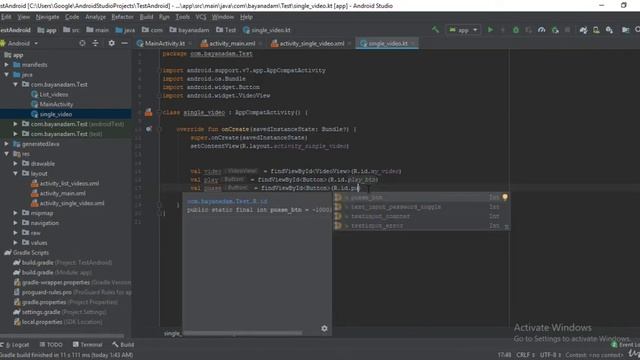This screenshot has width=640, height=360.
Task: Click the related XML gutter icon beside class single_video
Action: (148, 112)
